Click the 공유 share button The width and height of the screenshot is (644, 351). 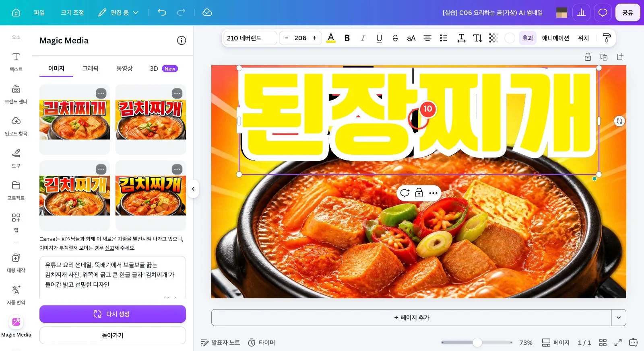tap(627, 12)
